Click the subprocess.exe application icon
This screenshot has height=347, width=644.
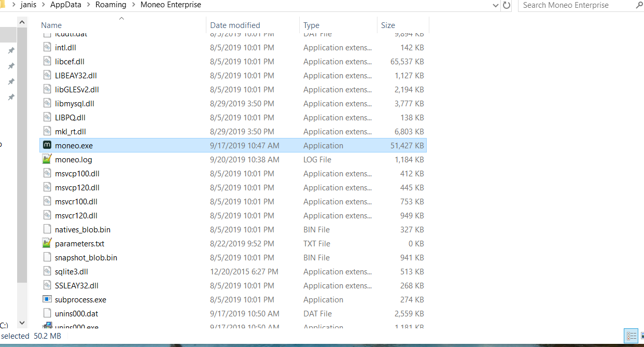pyautogui.click(x=47, y=300)
